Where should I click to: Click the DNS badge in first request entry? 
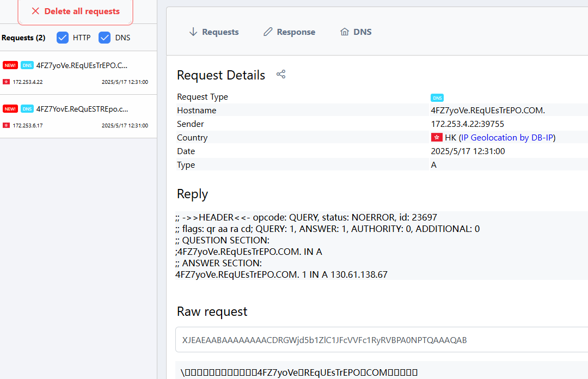pos(27,65)
